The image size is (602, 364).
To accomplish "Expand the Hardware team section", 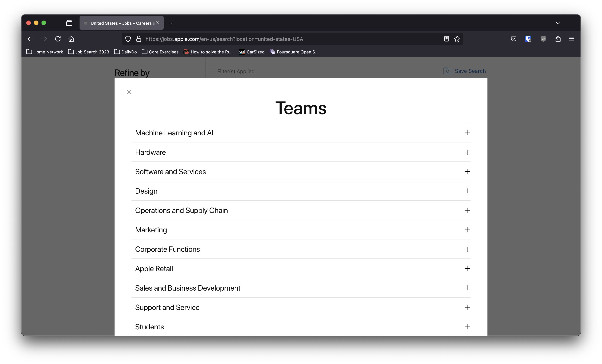I will coord(467,152).
